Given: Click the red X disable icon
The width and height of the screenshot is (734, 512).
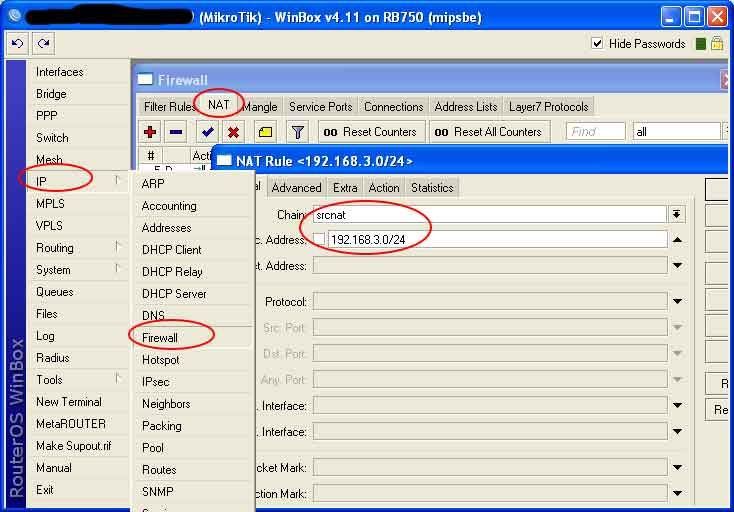Looking at the screenshot, I should pyautogui.click(x=234, y=132).
